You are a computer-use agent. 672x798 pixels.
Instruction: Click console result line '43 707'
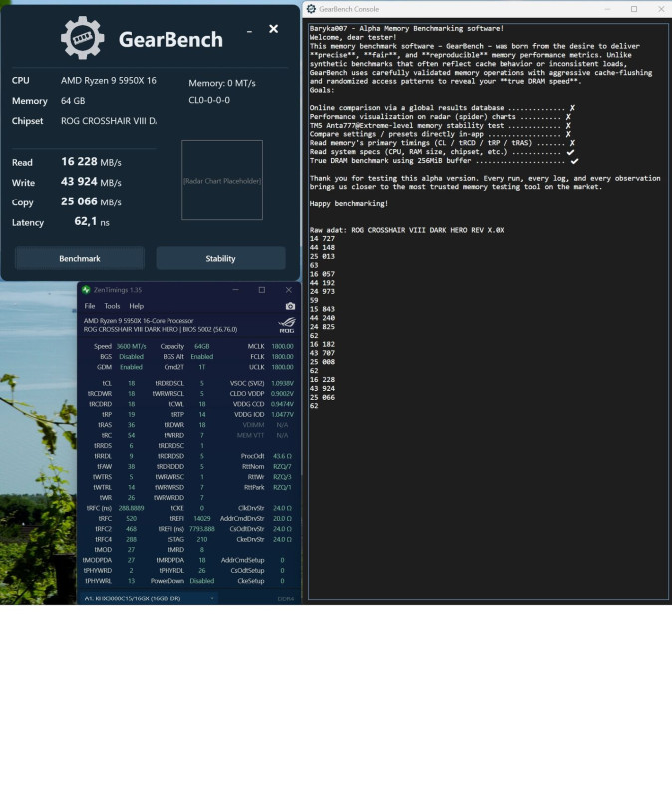pos(322,353)
